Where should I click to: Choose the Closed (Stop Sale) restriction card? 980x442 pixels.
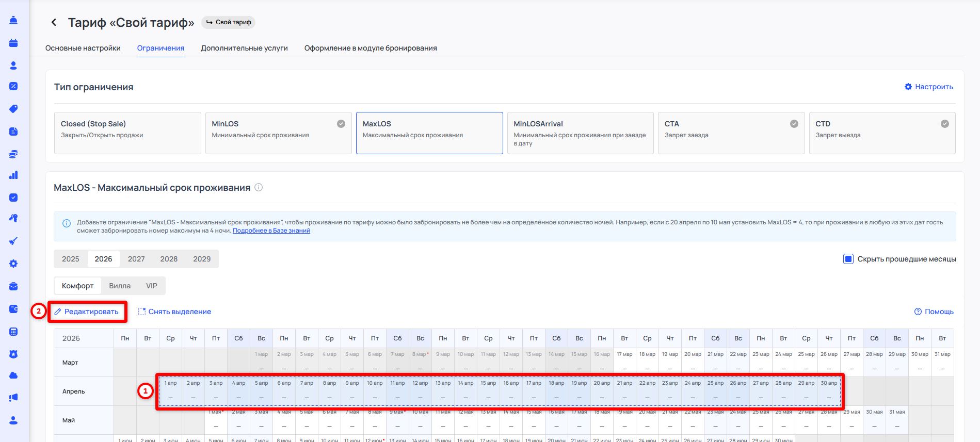[127, 133]
